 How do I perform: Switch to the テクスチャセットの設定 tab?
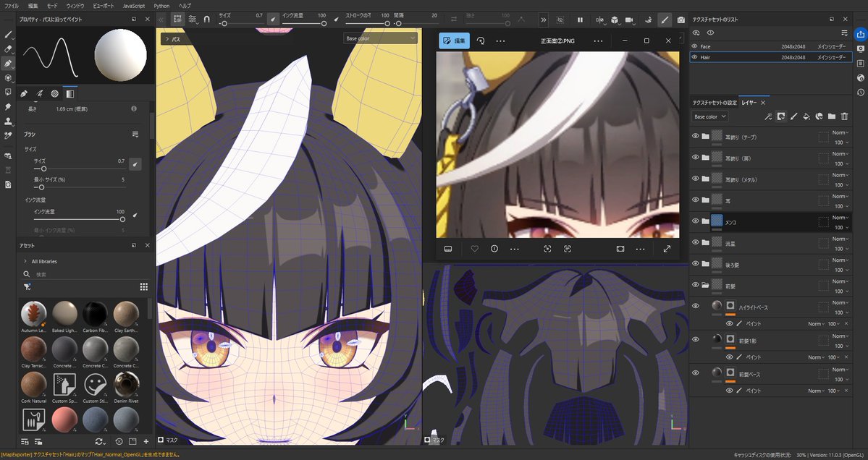click(x=715, y=103)
